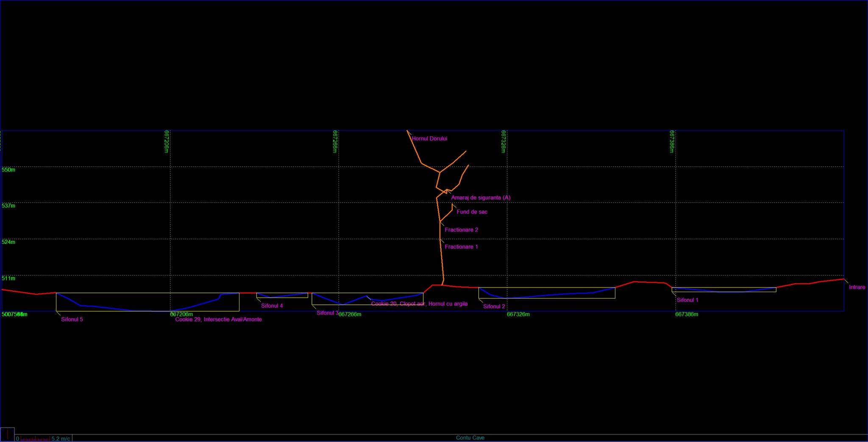Click the 667386m bottom axis coordinate label
868x442 pixels.
coord(686,315)
